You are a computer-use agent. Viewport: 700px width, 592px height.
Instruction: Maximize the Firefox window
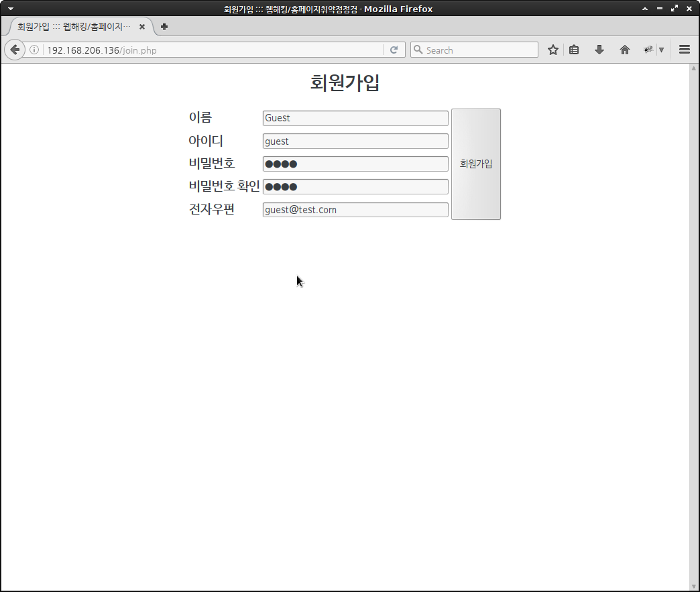tap(675, 9)
